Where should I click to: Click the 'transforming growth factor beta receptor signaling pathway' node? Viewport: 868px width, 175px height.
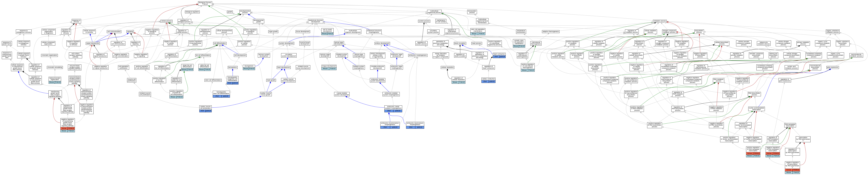pyautogui.click(x=55, y=94)
